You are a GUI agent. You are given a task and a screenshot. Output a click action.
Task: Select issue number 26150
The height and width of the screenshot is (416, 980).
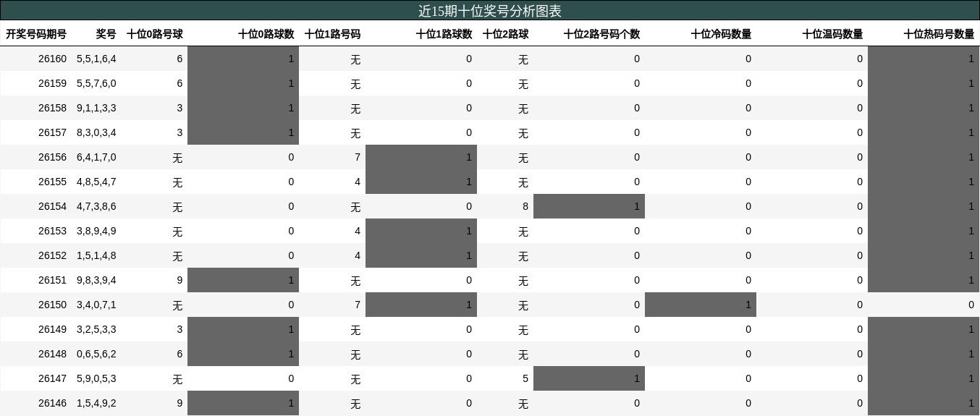(x=52, y=305)
